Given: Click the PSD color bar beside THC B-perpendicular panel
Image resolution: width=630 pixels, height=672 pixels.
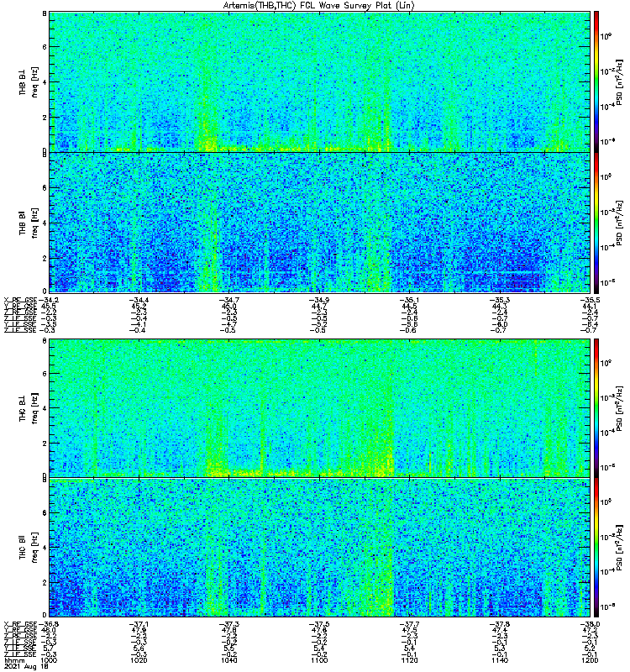Looking at the screenshot, I should pos(596,408).
